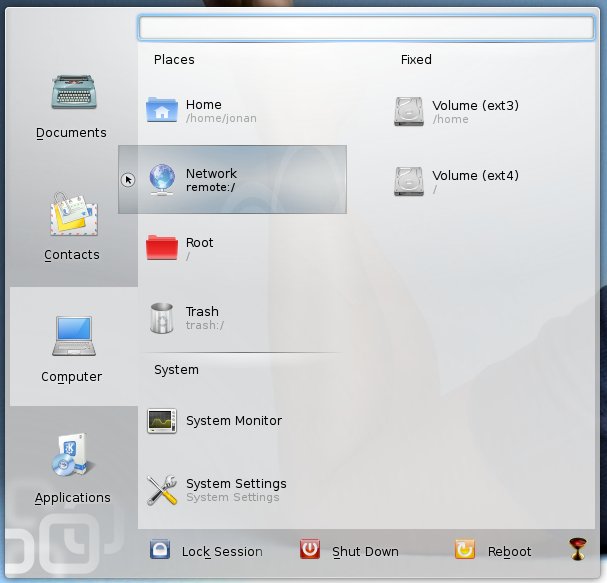Image resolution: width=607 pixels, height=583 pixels.
Task: Open System Settings wrench icon
Action: pos(162,490)
